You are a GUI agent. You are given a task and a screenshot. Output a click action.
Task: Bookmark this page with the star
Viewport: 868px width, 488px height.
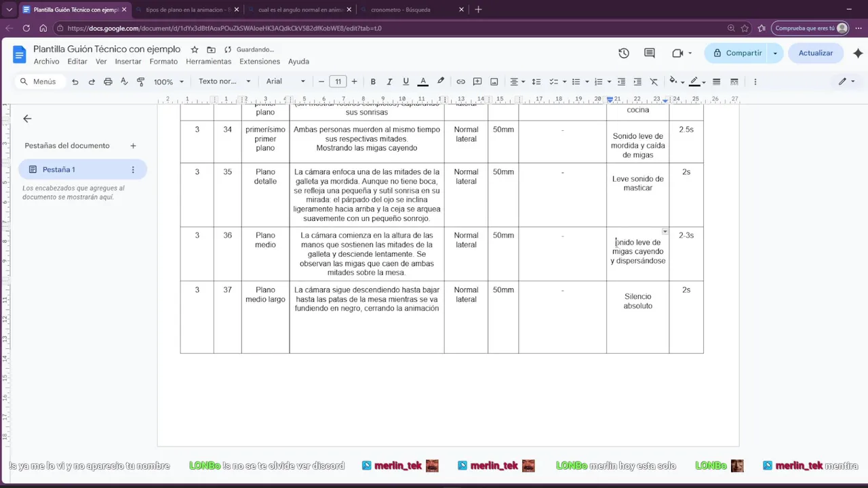[745, 28]
